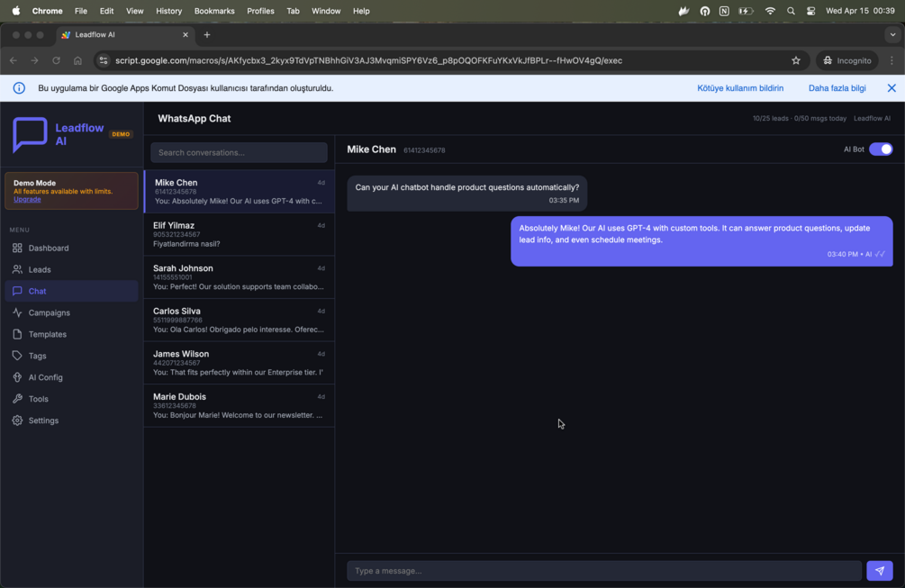
Task: Click the Type a message input
Action: [603, 571]
